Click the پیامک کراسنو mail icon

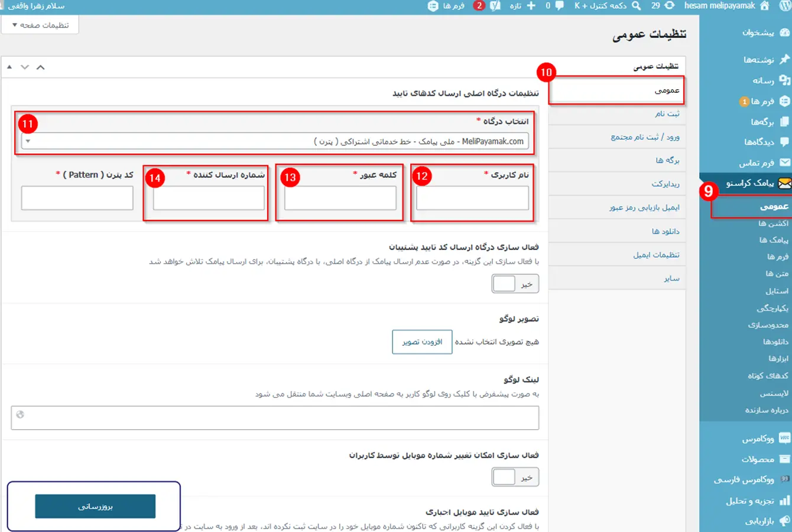point(784,183)
